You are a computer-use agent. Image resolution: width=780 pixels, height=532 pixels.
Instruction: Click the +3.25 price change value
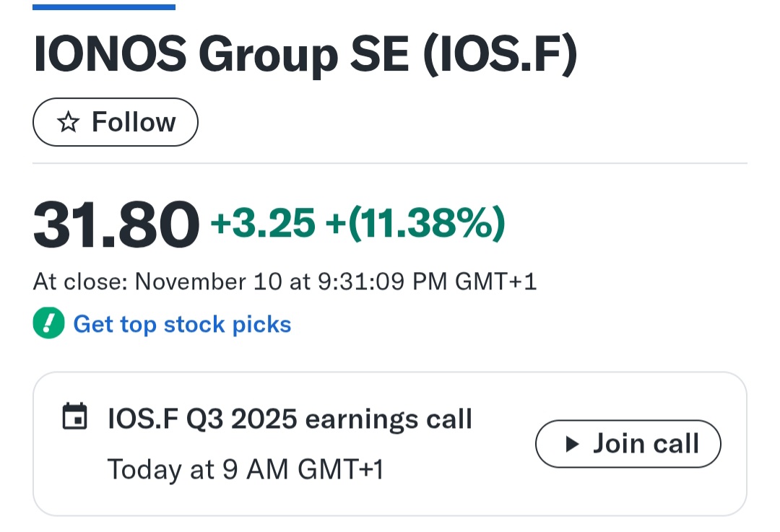(x=263, y=223)
